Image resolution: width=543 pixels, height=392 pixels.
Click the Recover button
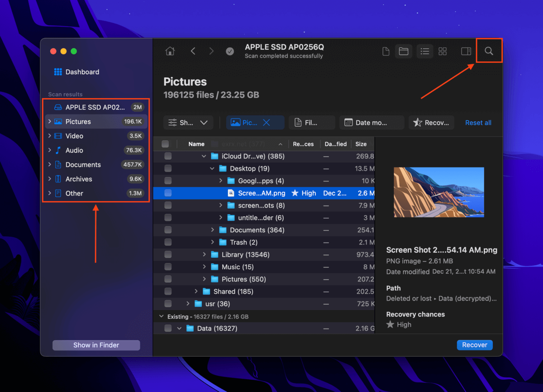point(475,345)
